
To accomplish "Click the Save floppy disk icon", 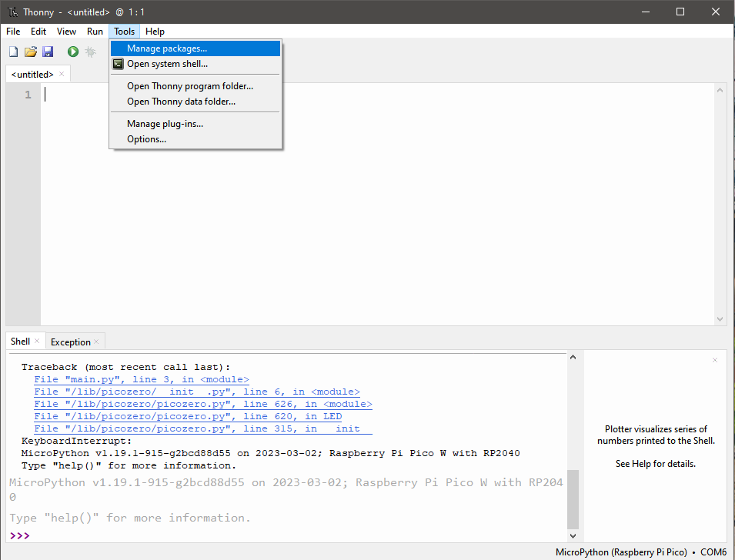I will point(48,52).
